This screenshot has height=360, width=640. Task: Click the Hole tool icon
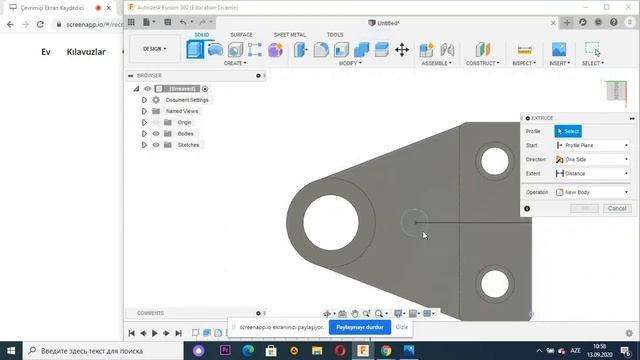pyautogui.click(x=235, y=50)
